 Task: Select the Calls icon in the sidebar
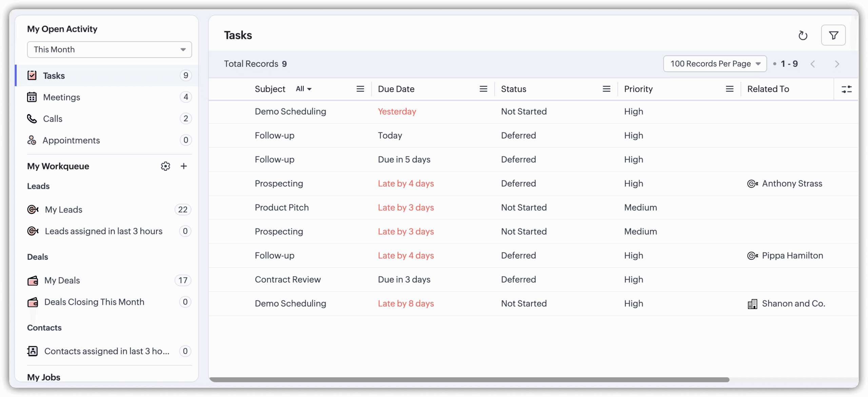pyautogui.click(x=32, y=119)
